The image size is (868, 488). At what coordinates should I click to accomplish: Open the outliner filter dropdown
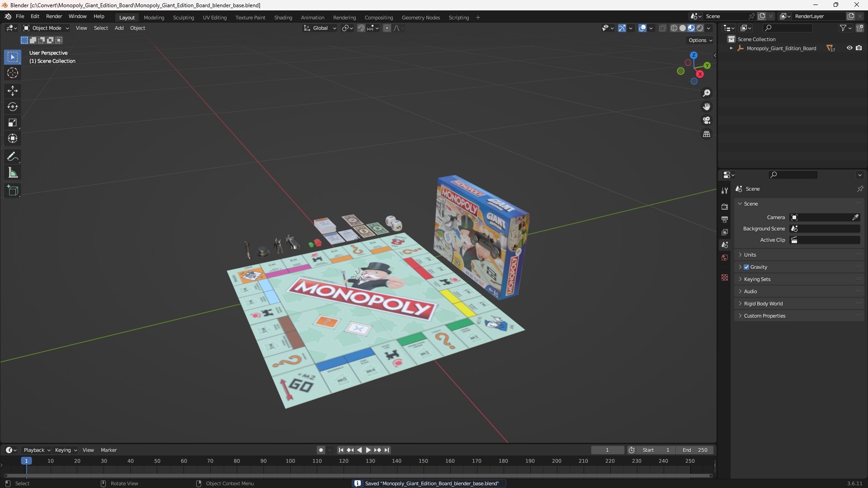(x=846, y=28)
